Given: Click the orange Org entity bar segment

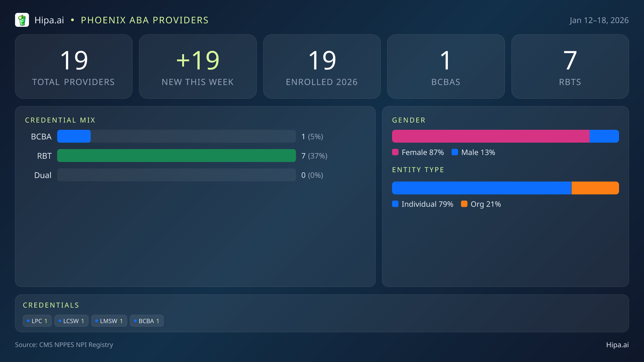Looking at the screenshot, I should [595, 188].
